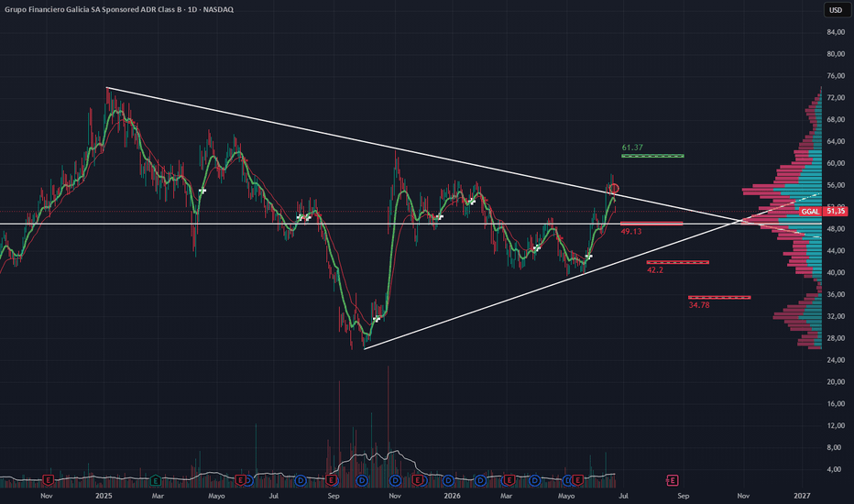Image resolution: width=854 pixels, height=504 pixels.
Task: Click the 4,00 price axis label
Action: [834, 470]
